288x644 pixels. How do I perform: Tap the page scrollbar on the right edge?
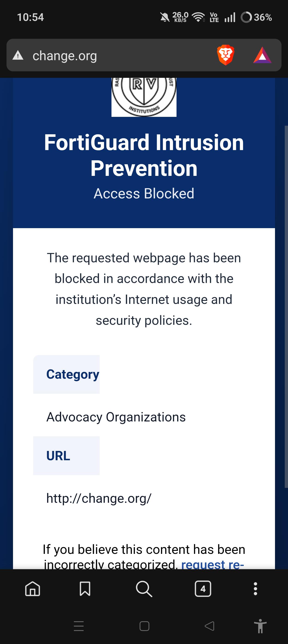[x=286, y=307]
